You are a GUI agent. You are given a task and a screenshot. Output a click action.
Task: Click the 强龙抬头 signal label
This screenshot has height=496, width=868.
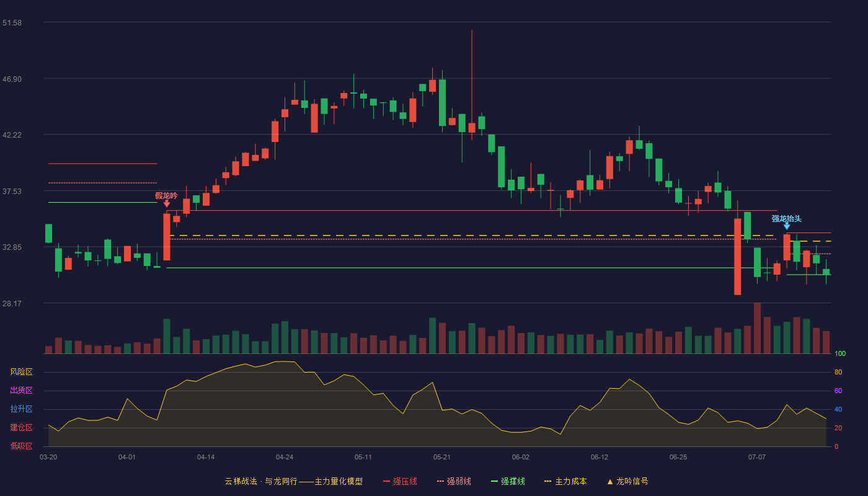(x=787, y=218)
